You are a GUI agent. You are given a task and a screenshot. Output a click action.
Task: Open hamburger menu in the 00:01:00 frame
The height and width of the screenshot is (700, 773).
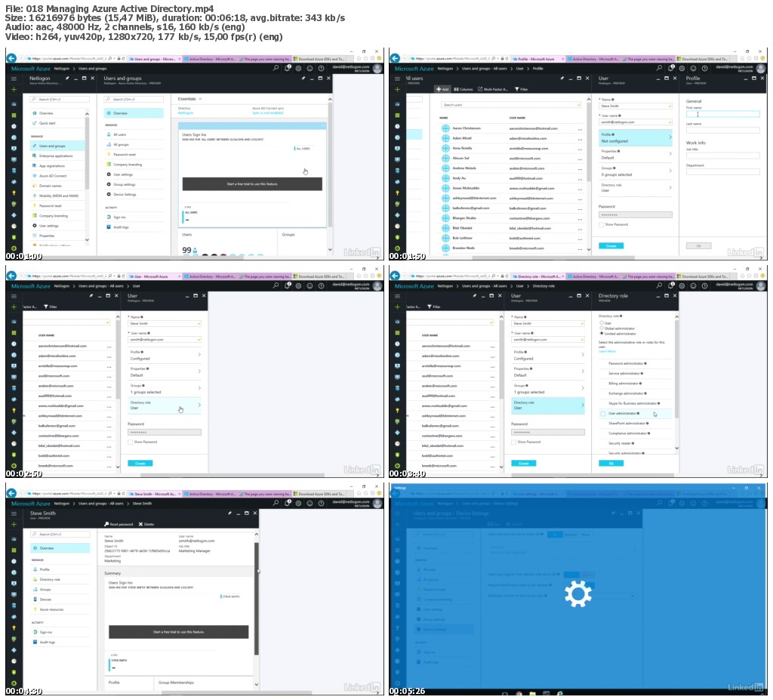click(14, 79)
